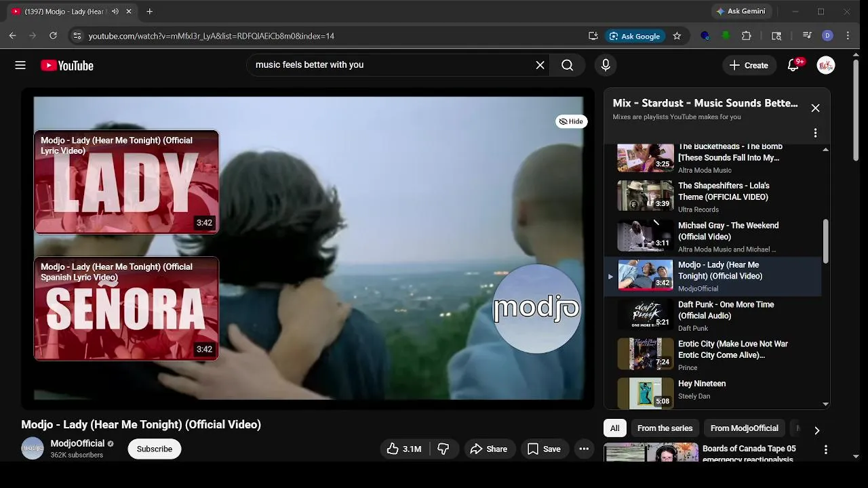Play Steely Dan - Hey Nineteen
Screen dimensions: 868x488
pos(712,392)
